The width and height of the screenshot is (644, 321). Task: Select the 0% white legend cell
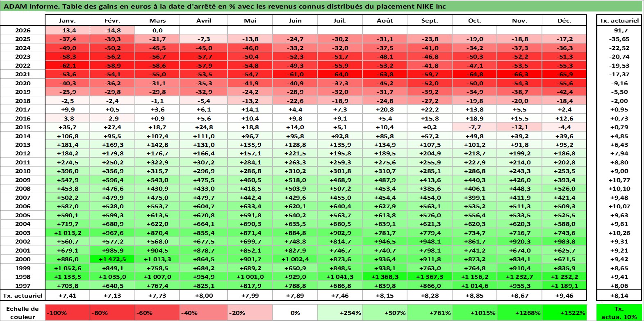[295, 312]
